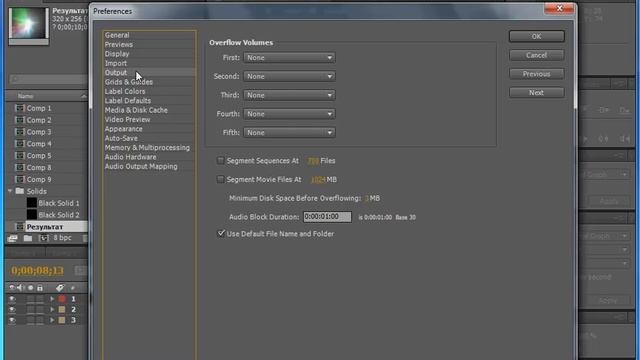Open Audio Hardware preferences
This screenshot has width=640, height=360.
(130, 157)
